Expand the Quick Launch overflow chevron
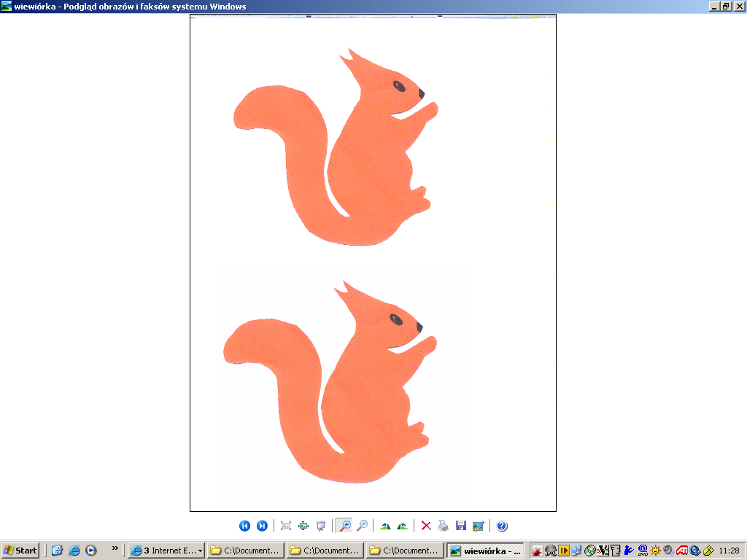The image size is (747, 560). (x=115, y=548)
